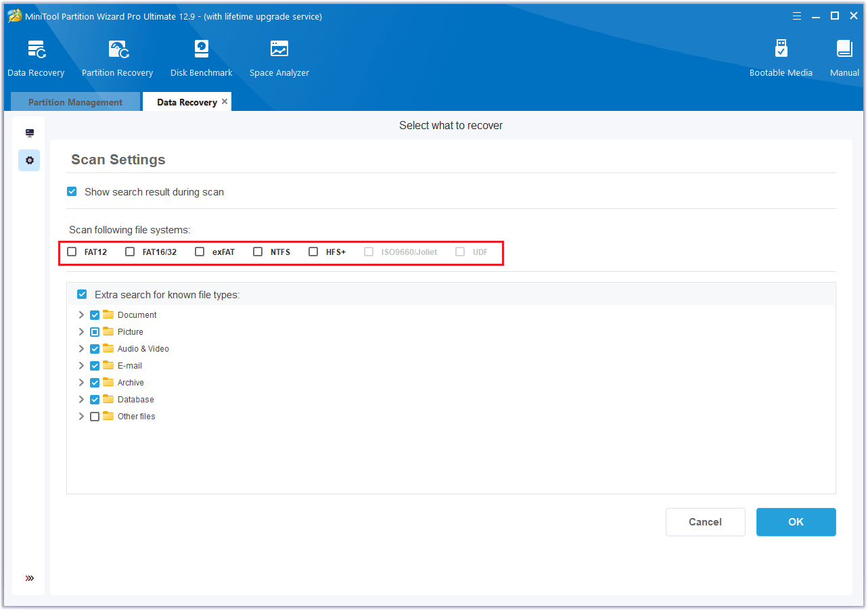Toggle Show search result during scan
Viewport: 868px width, 610px height.
click(x=72, y=192)
